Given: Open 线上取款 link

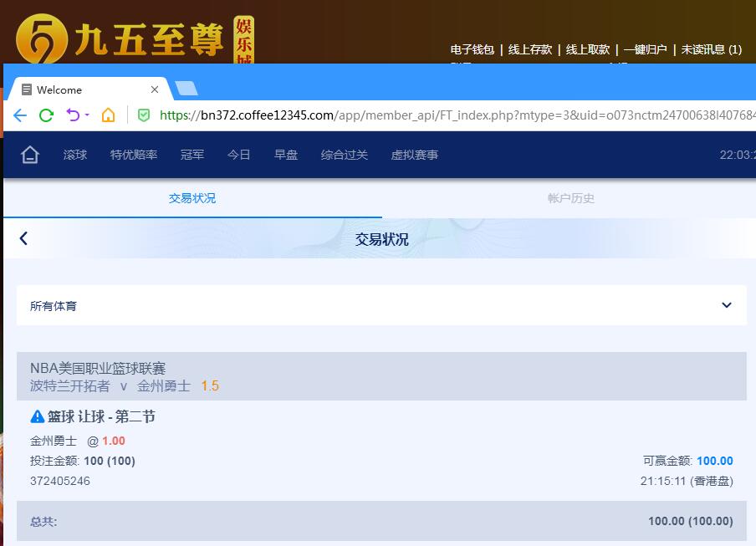Looking at the screenshot, I should tap(588, 49).
